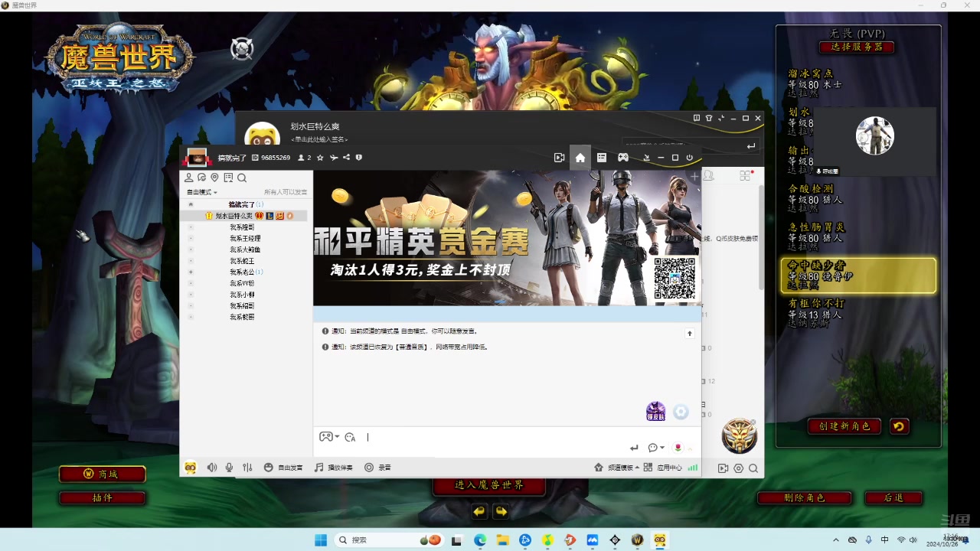Screen dimensions: 980x551
Task: Select the 有框你不打 level 13 character
Action: 857,314
